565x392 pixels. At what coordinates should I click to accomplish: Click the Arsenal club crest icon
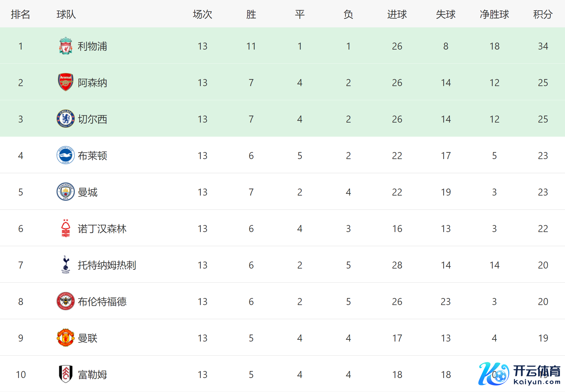click(65, 82)
